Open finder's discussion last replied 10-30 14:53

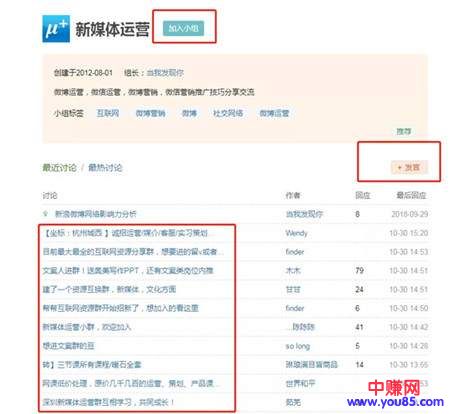click(x=133, y=252)
